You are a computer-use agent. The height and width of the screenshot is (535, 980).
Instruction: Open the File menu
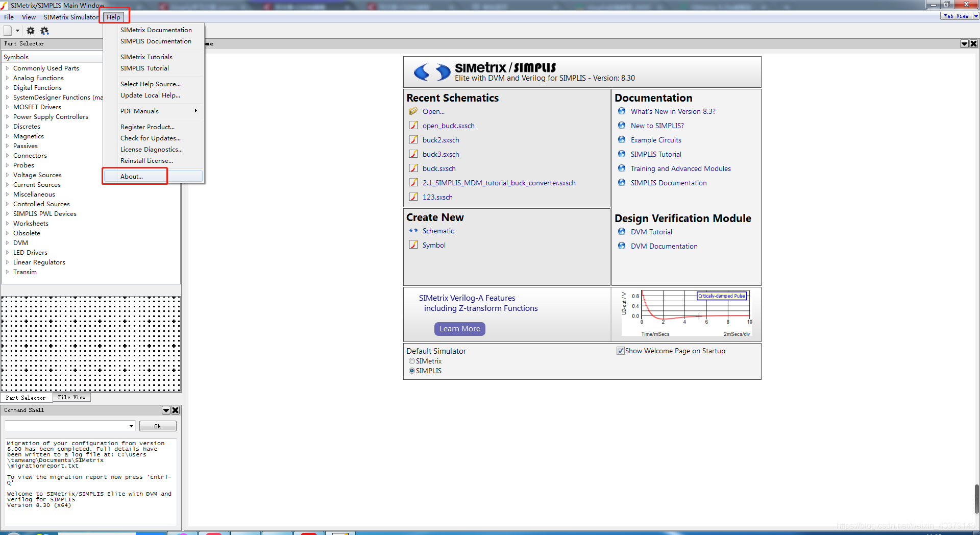pyautogui.click(x=9, y=17)
